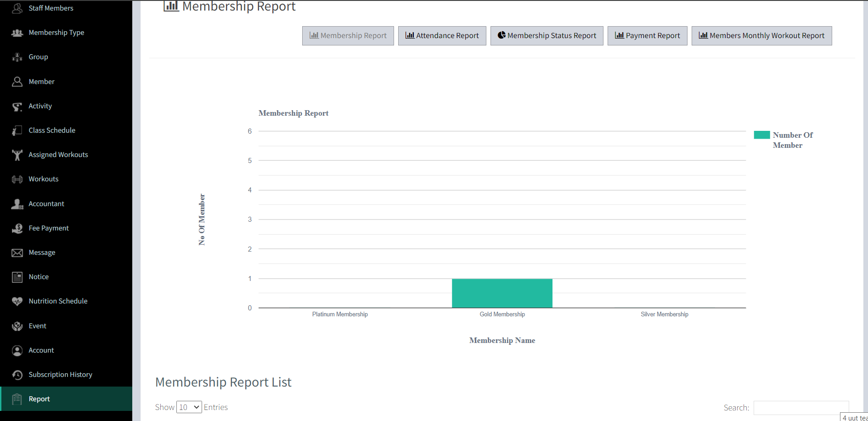Select the Payment Report tab
The width and height of the screenshot is (868, 421).
(x=647, y=36)
